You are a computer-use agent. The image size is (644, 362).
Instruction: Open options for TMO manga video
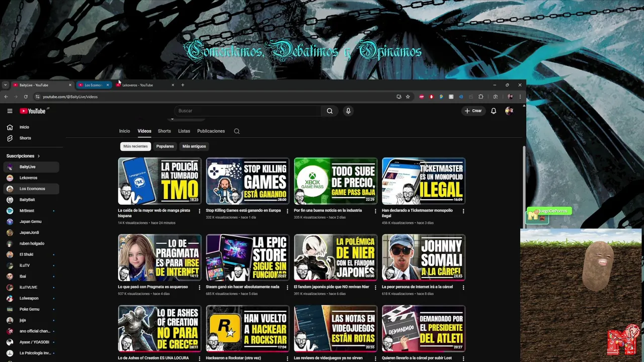tap(199, 211)
